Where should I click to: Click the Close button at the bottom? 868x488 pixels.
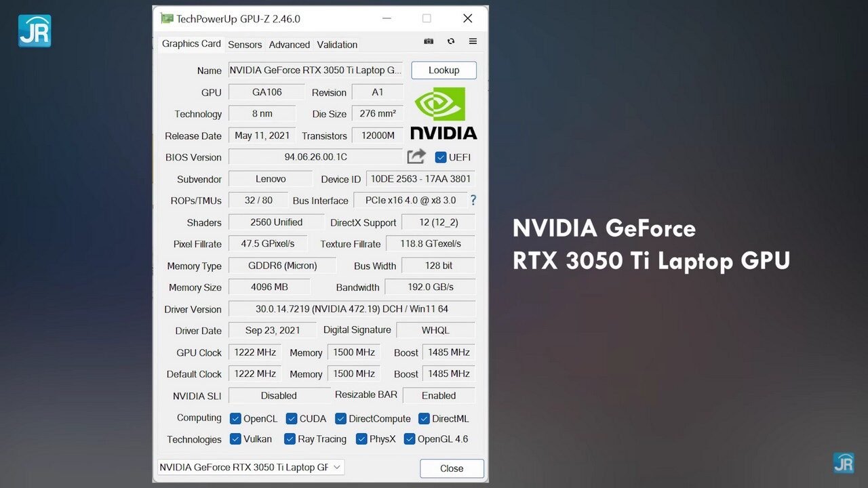point(452,468)
